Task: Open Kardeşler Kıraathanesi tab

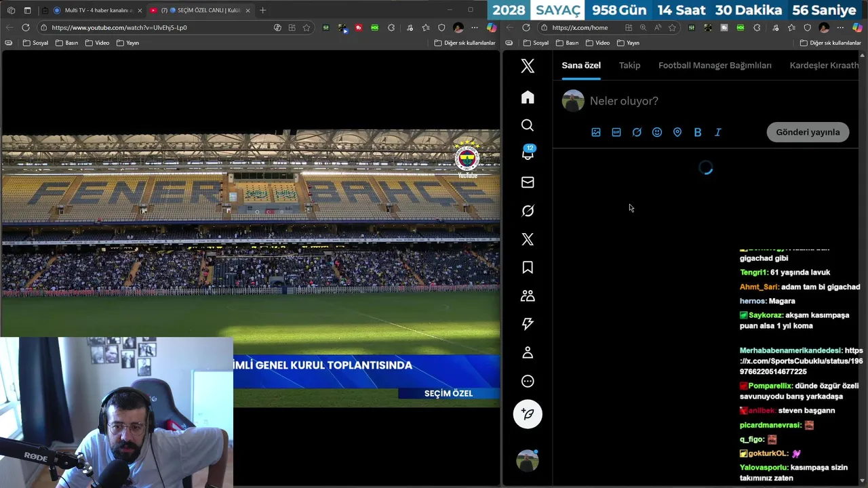Action: (825, 66)
